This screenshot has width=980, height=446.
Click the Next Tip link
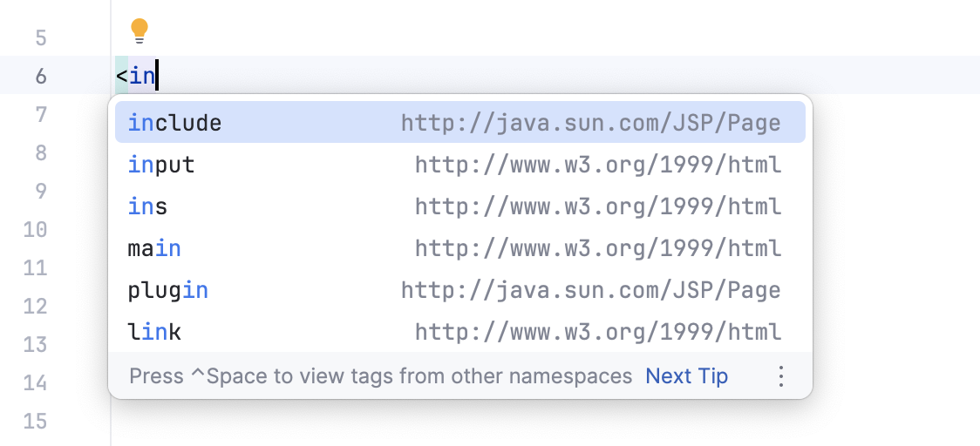686,376
